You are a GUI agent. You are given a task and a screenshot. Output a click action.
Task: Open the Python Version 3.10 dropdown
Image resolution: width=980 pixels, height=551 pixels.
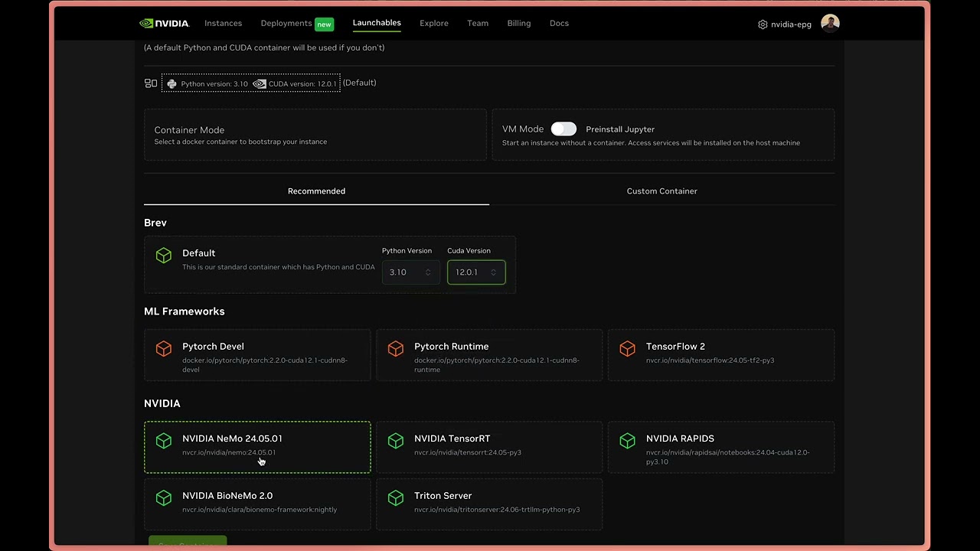click(x=410, y=272)
